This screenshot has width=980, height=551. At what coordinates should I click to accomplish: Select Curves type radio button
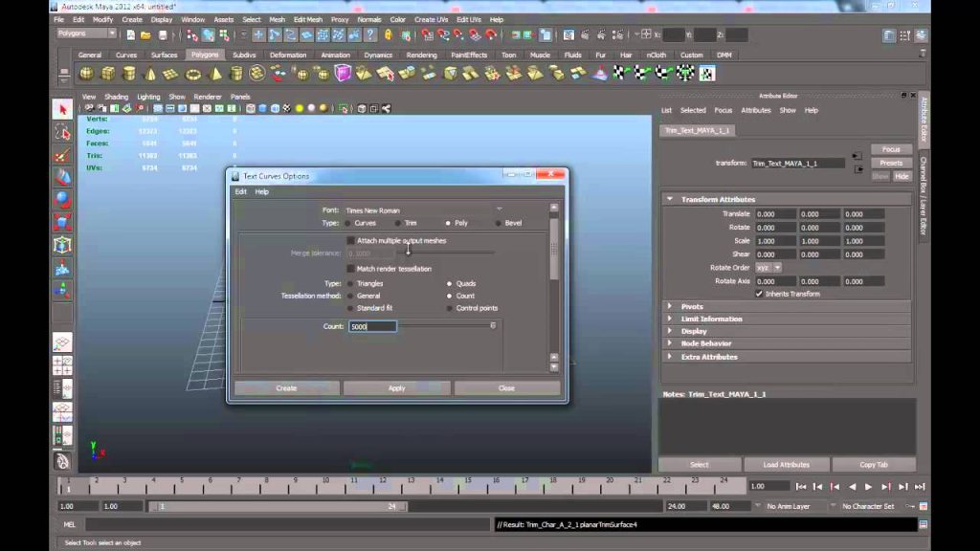pyautogui.click(x=348, y=223)
